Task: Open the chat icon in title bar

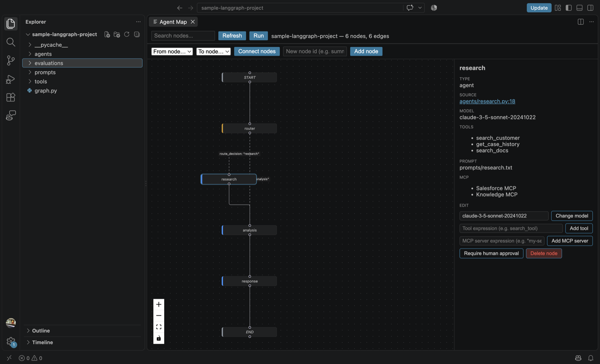Action: pos(410,7)
